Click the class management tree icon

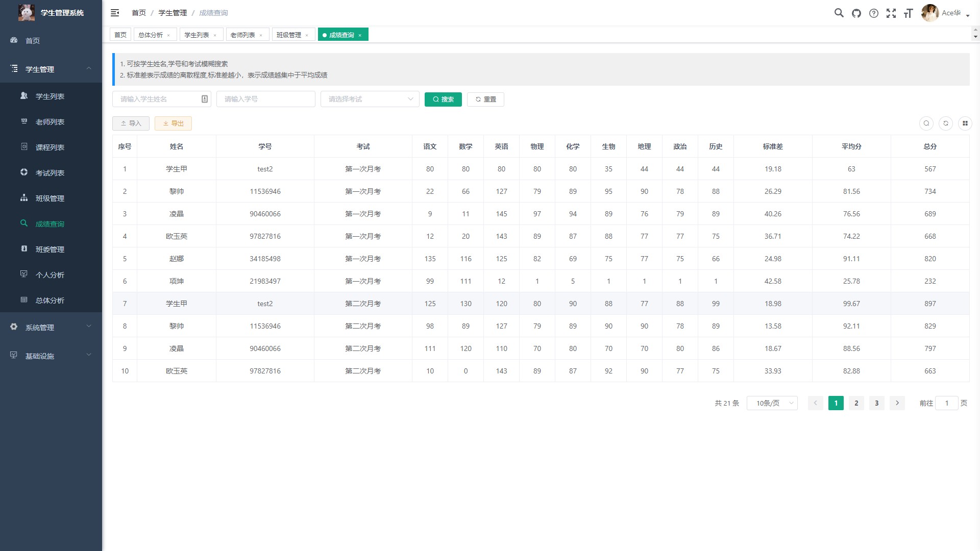coord(24,198)
